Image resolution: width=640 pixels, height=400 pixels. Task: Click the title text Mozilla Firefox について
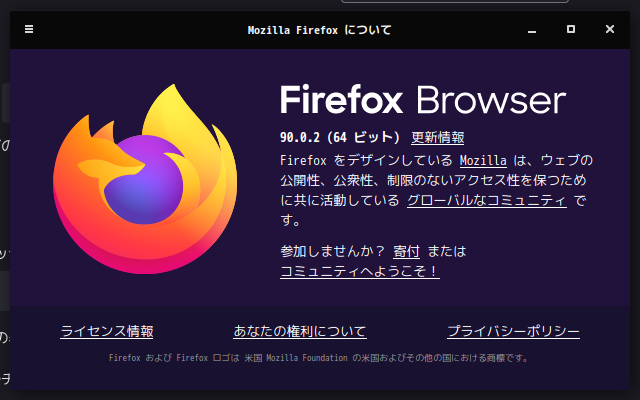coord(320,30)
